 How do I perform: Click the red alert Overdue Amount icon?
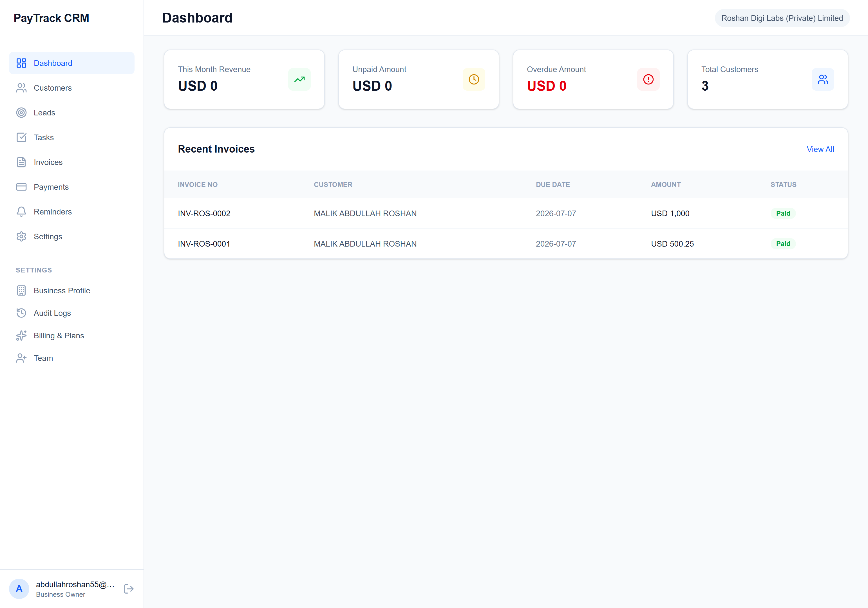click(648, 79)
